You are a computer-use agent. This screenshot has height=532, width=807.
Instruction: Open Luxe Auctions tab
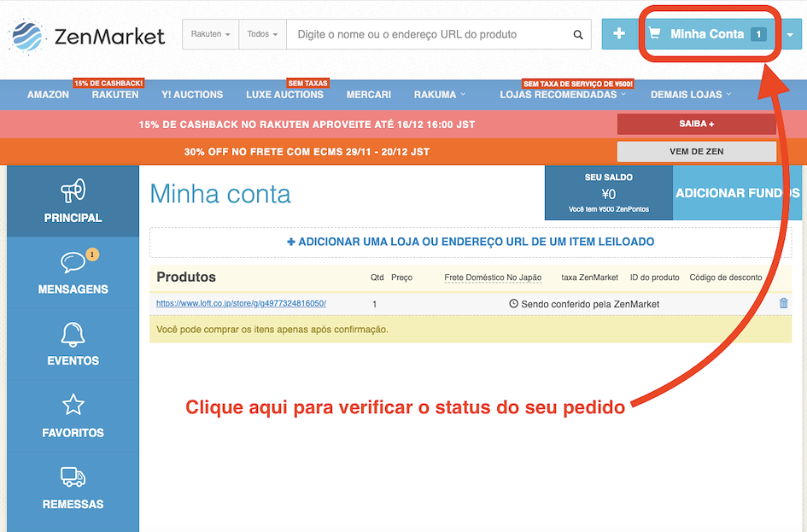[284, 95]
